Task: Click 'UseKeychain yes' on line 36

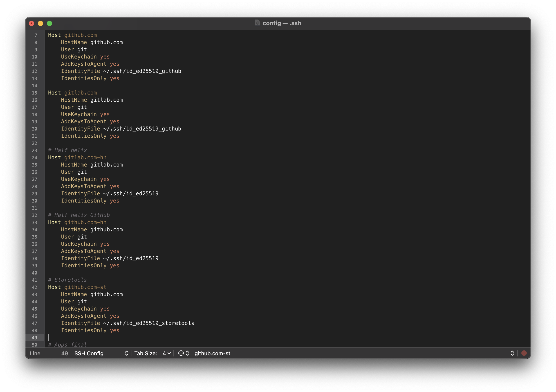Action: pyautogui.click(x=85, y=244)
